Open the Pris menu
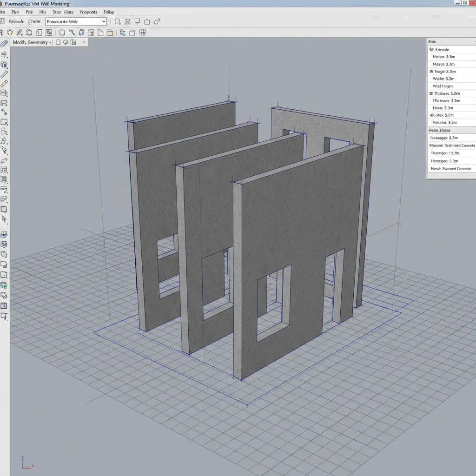 click(x=29, y=12)
